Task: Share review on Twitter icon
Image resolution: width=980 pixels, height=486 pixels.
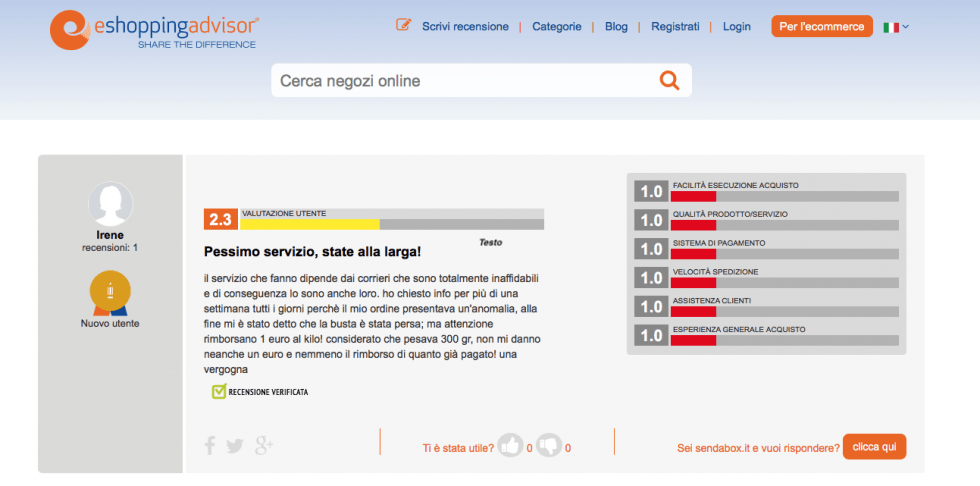Action: [235, 446]
